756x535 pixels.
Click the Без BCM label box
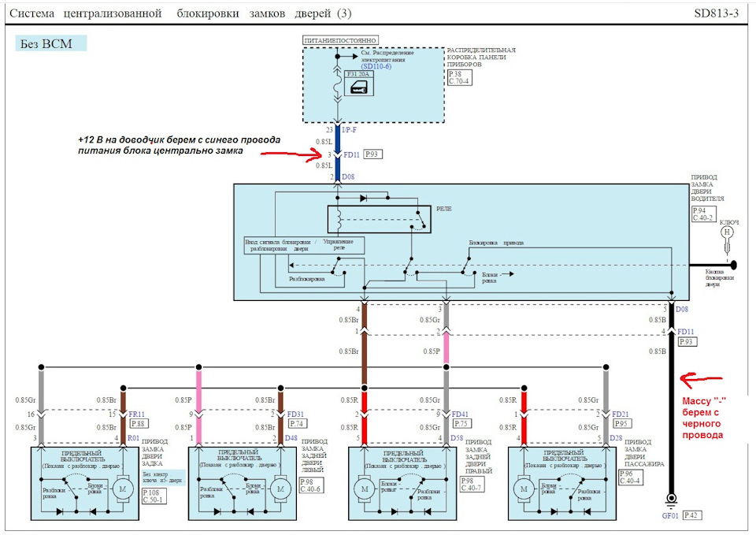[x=50, y=43]
